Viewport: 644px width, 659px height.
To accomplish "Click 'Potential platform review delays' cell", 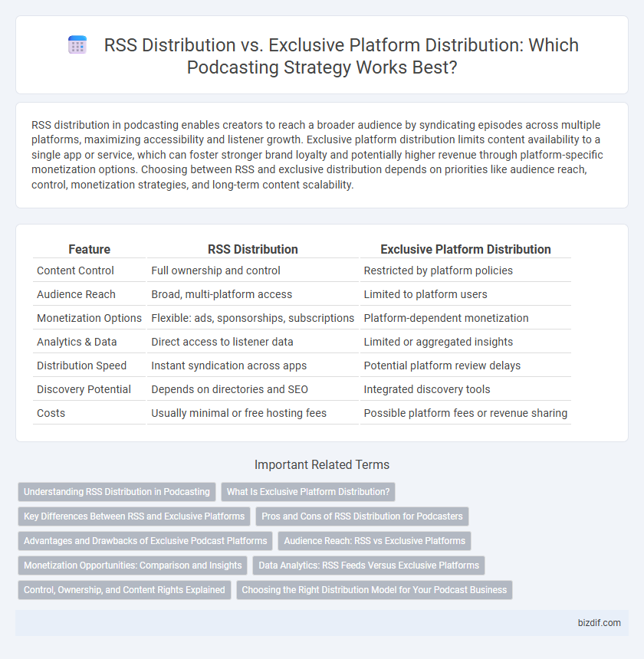I will point(465,366).
